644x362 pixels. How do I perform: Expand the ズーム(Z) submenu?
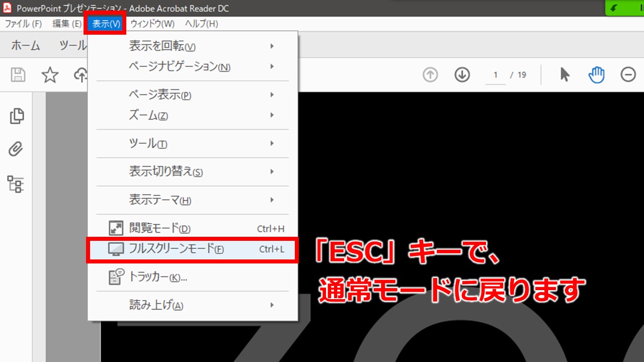(x=193, y=115)
